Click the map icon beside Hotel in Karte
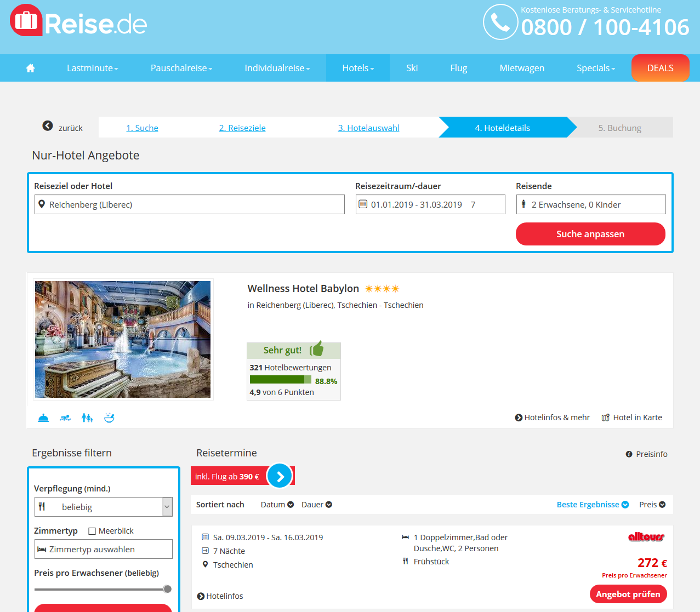 (x=606, y=417)
